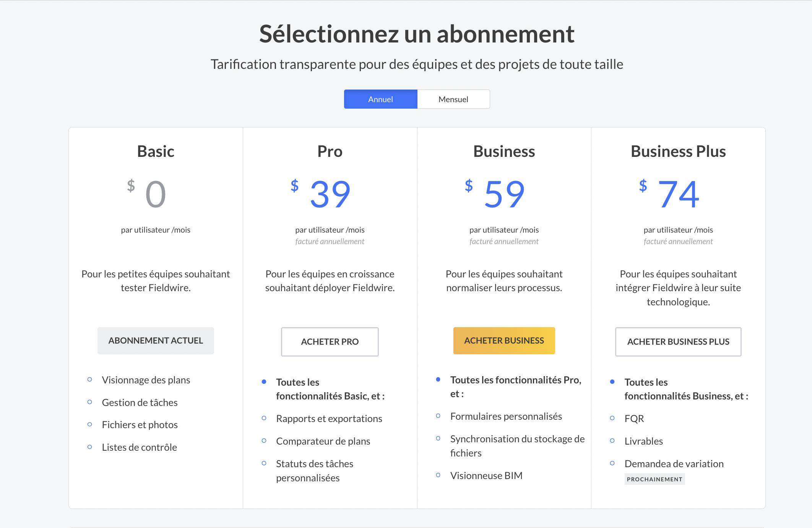Select the Basic plan heading

tap(156, 152)
